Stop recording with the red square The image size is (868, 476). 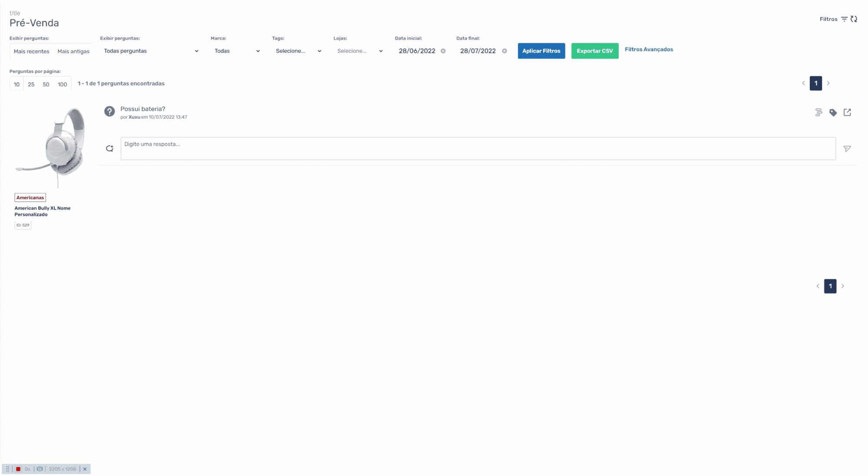18,469
